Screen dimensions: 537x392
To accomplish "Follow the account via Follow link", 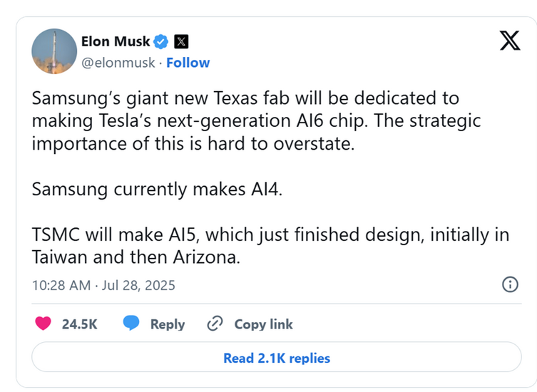I will pos(188,63).
